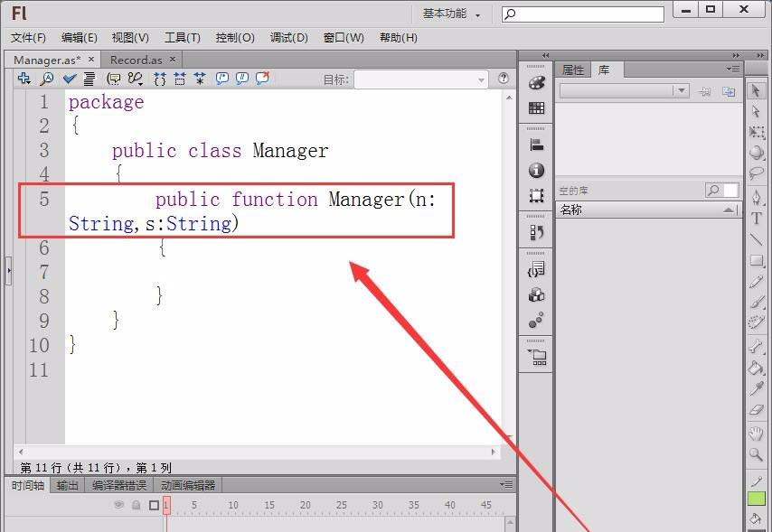
Task: Collapse the icon dock double arrows
Action: tap(545, 56)
